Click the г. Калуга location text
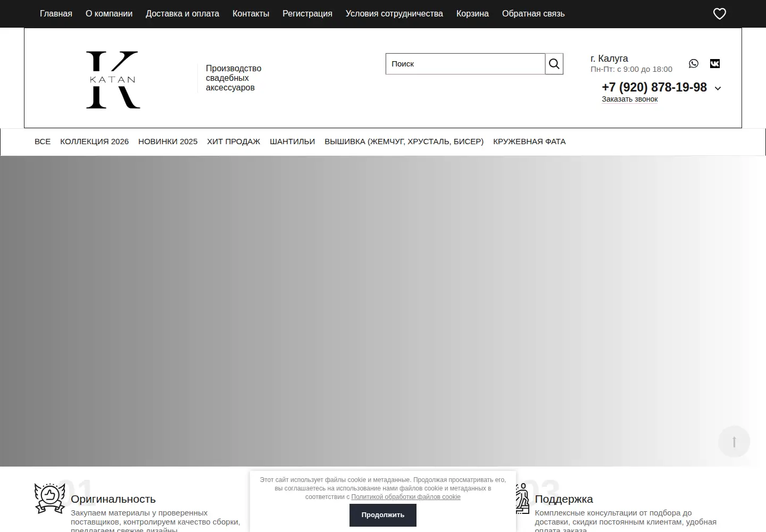This screenshot has width=766, height=532. (x=609, y=59)
